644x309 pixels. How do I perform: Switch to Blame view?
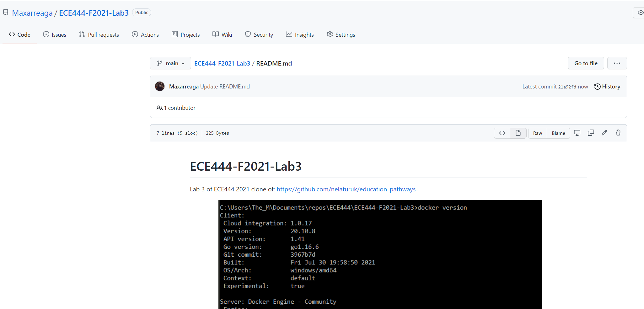(558, 133)
